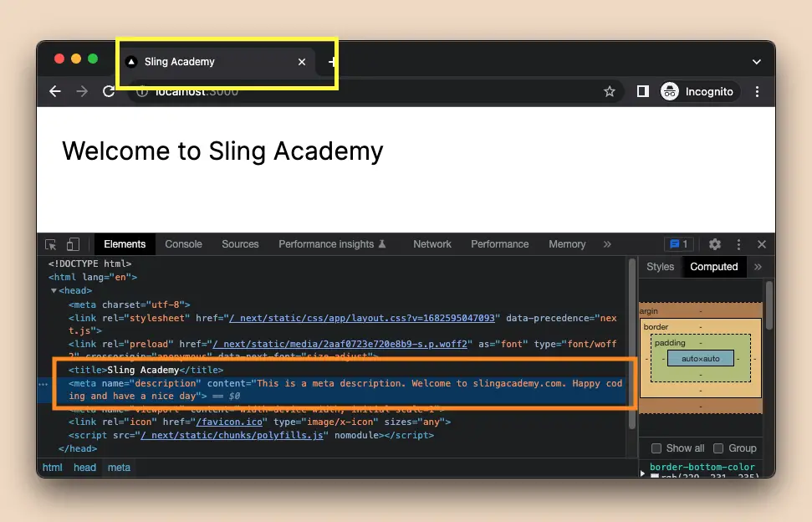This screenshot has height=522, width=812.
Task: Close the Sling Academy tab
Action: click(302, 62)
